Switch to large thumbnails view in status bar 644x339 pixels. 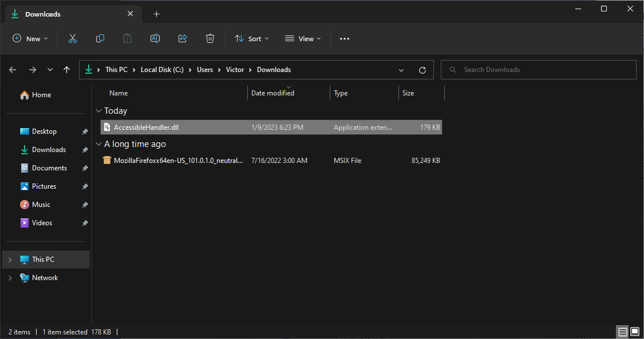(x=635, y=332)
